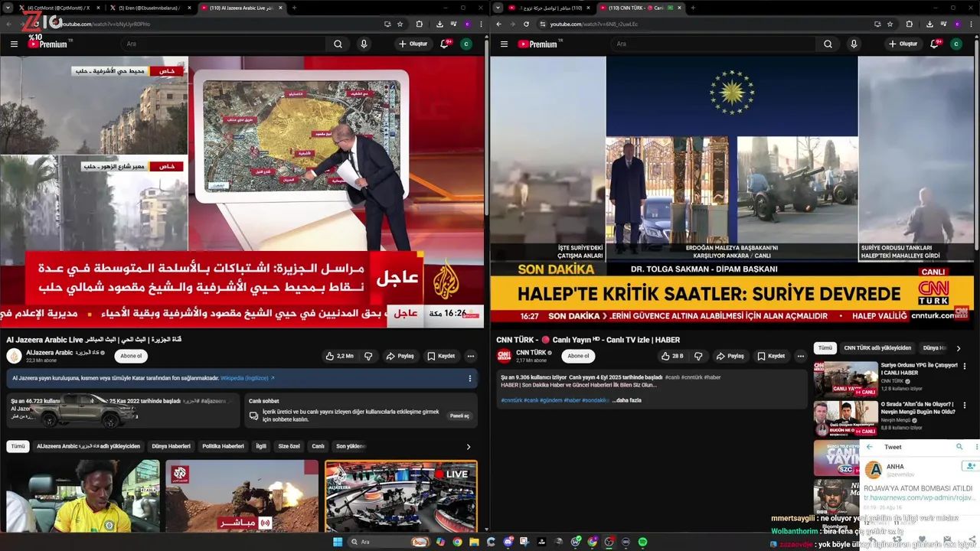
Task: Show more chips right arrow under Al Jazeera
Action: (469, 447)
